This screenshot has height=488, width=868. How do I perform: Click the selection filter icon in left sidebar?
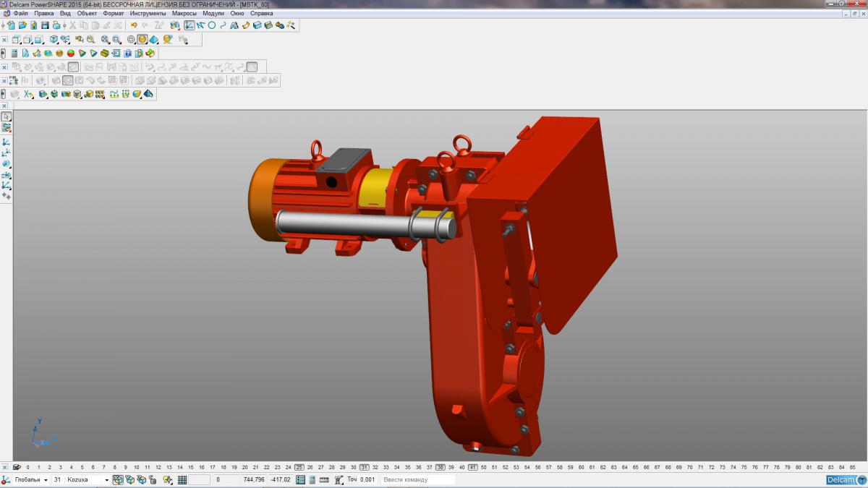tap(7, 127)
